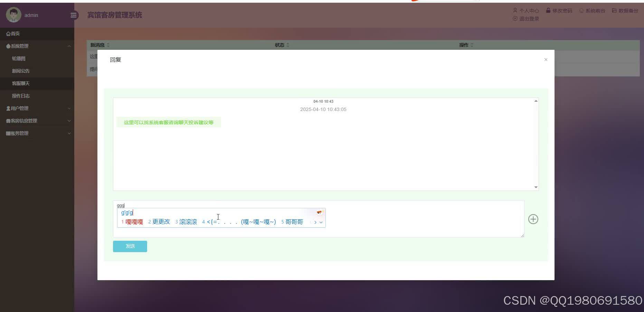The image size is (644, 312).
Task: Expand the IME candidate list
Action: pyautogui.click(x=321, y=222)
